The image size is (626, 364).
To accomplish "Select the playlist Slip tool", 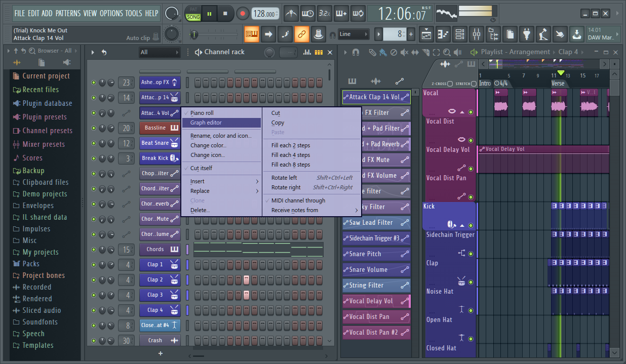I will coord(416,52).
